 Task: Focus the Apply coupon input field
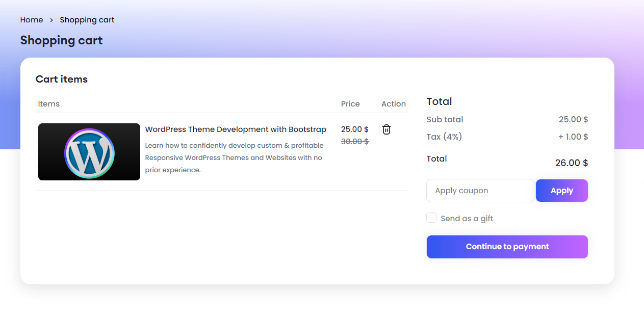pyautogui.click(x=480, y=191)
